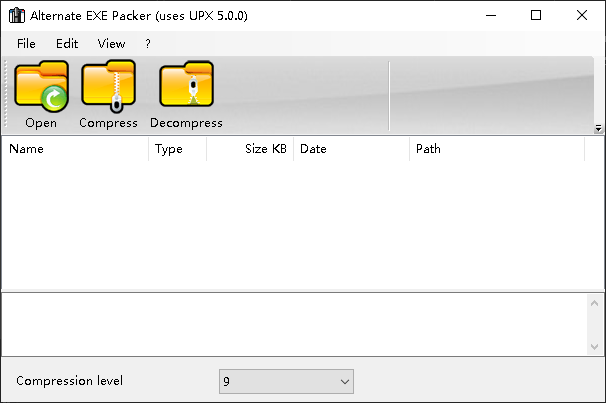The image size is (606, 403).
Task: Click log panel scroll down arrow
Action: coord(595,345)
